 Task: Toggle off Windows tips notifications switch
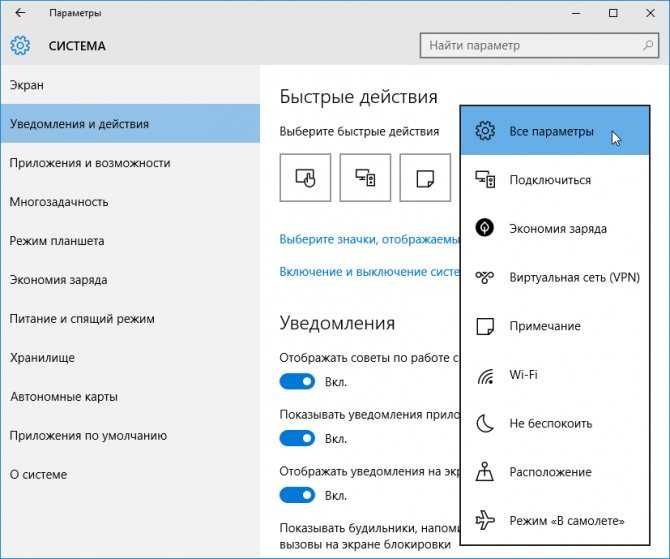pos(297,381)
